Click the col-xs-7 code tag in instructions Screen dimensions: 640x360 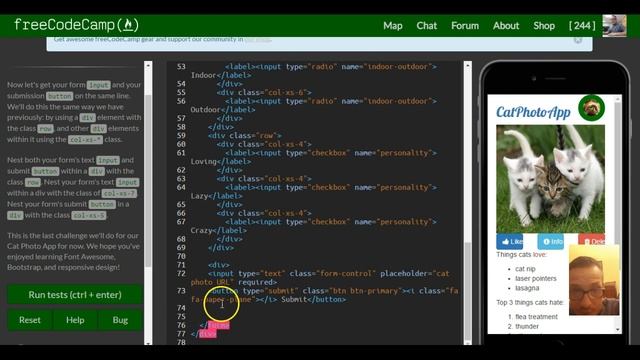(x=119, y=193)
